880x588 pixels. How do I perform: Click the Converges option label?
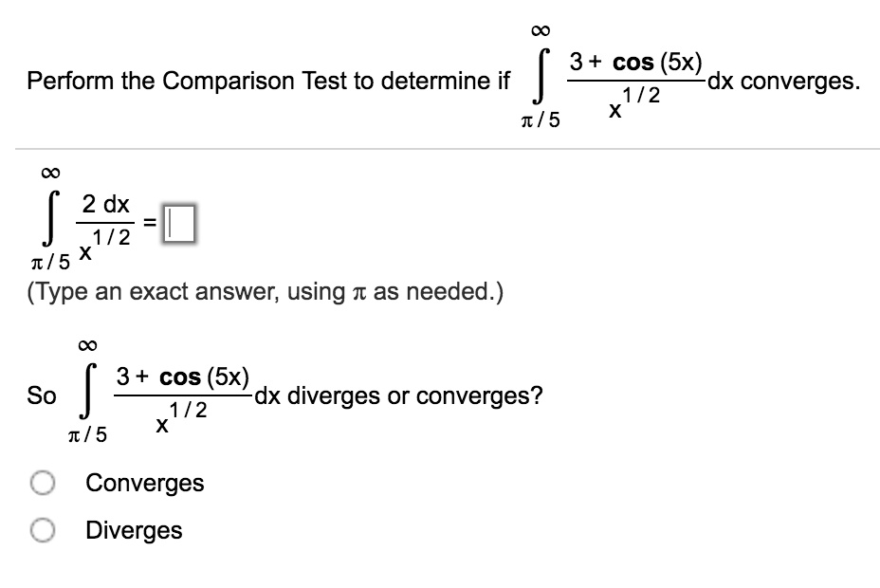click(145, 484)
